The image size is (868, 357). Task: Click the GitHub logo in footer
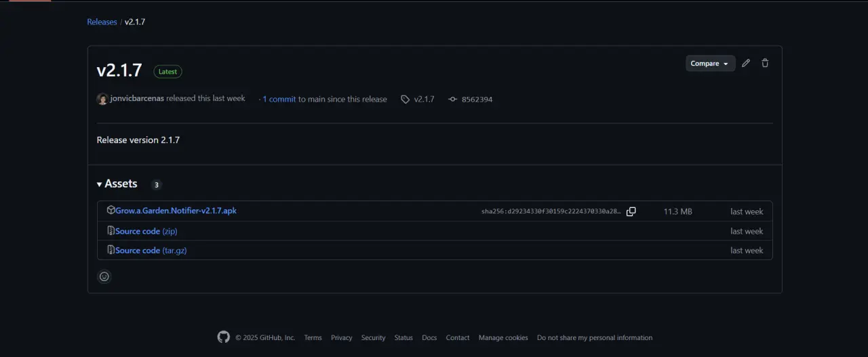click(224, 337)
